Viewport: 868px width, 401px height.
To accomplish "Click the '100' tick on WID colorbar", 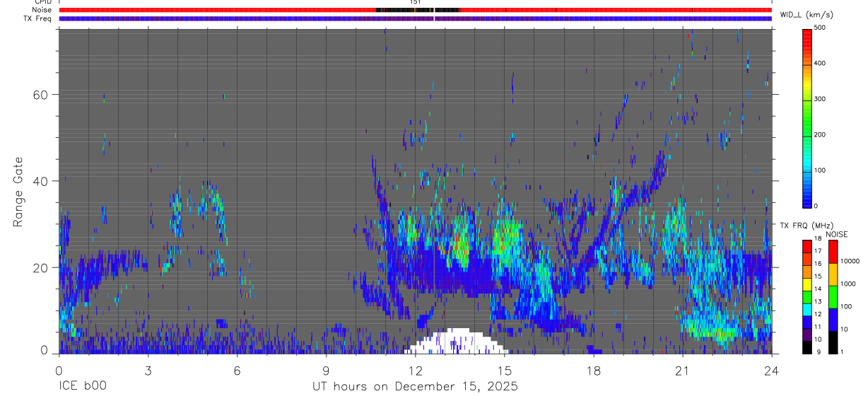I will 820,170.
